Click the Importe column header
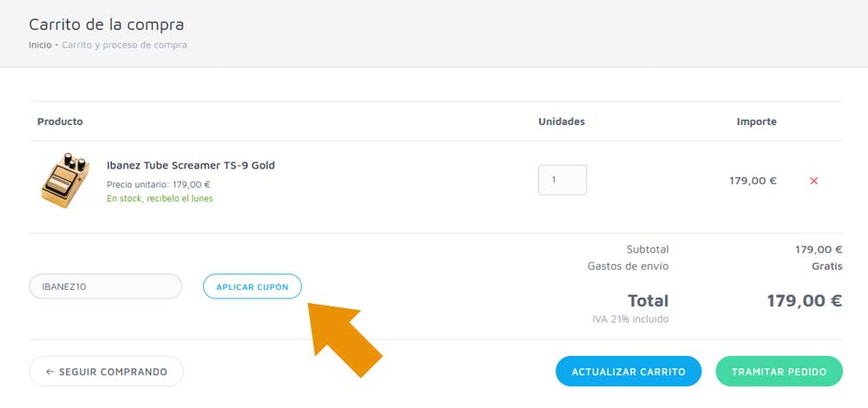 coord(756,122)
